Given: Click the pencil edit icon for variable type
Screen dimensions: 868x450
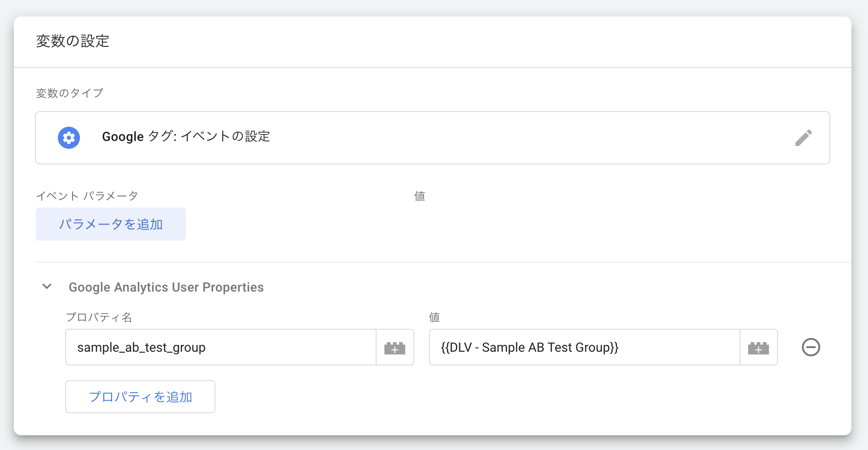Looking at the screenshot, I should click(x=803, y=138).
